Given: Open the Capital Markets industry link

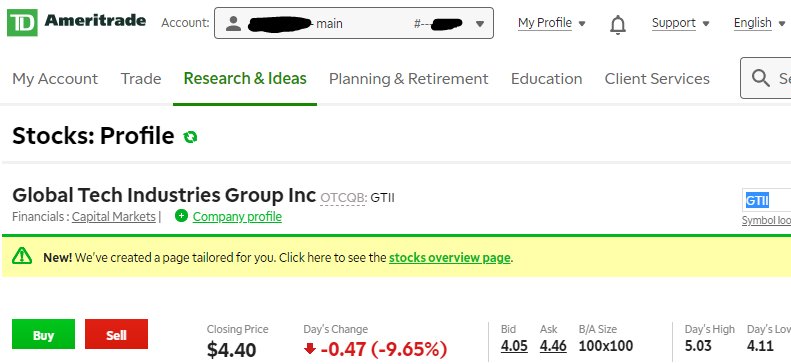Looking at the screenshot, I should (114, 217).
